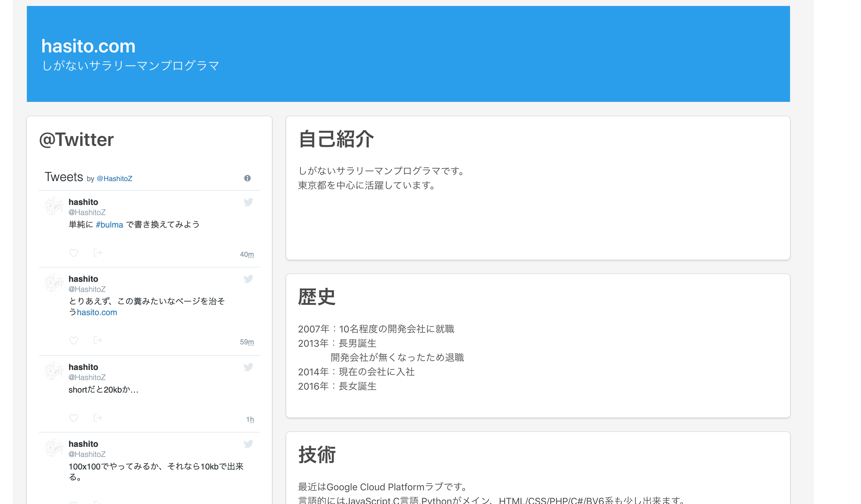The image size is (861, 504).
Task: Click hashito's avatar on the first tweet
Action: coord(55,206)
